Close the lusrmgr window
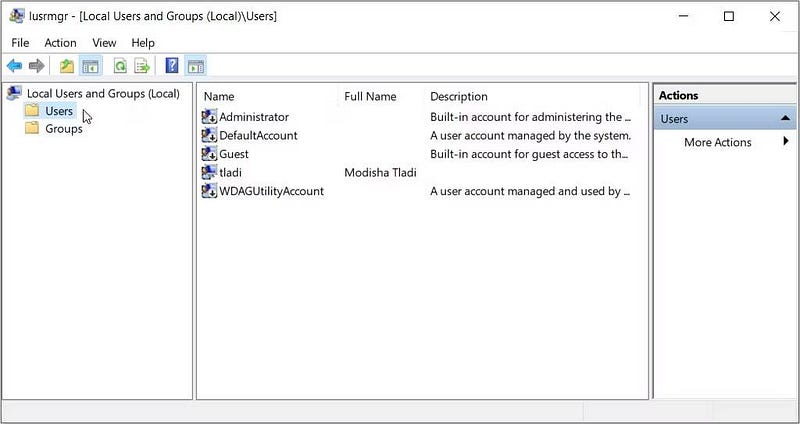The height and width of the screenshot is (424, 800). [774, 16]
